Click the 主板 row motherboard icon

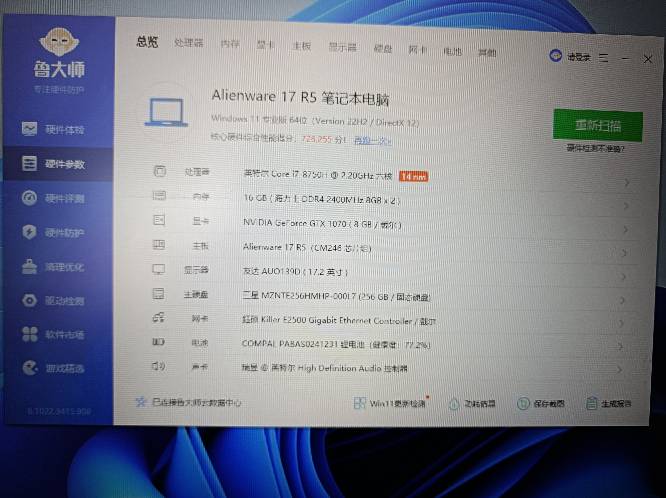point(159,244)
